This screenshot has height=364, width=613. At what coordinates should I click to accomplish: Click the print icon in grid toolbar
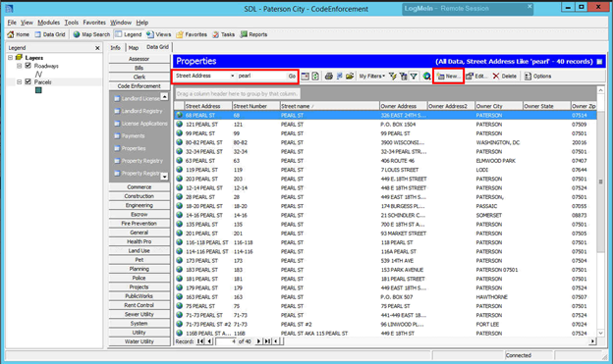pos(329,77)
